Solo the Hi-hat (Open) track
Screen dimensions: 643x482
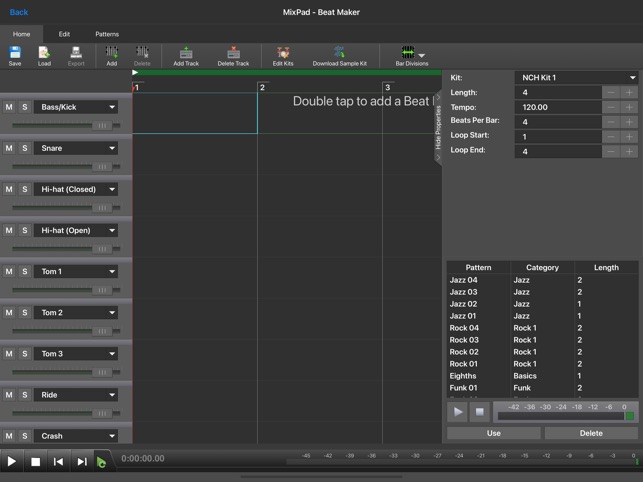pos(25,230)
